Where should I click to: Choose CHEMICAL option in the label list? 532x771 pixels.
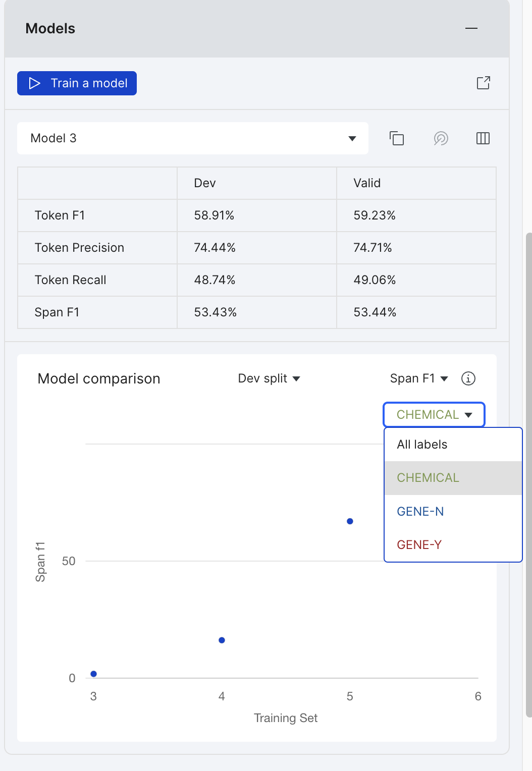453,478
